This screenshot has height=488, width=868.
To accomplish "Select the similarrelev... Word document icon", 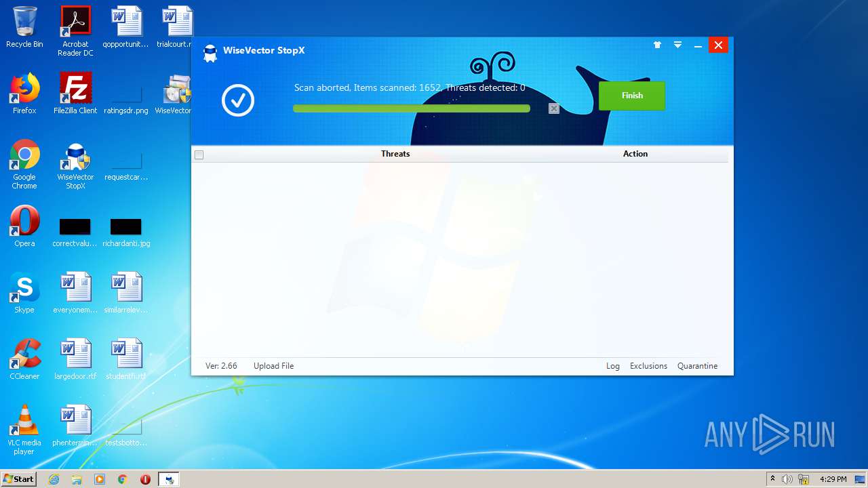I will click(x=126, y=293).
